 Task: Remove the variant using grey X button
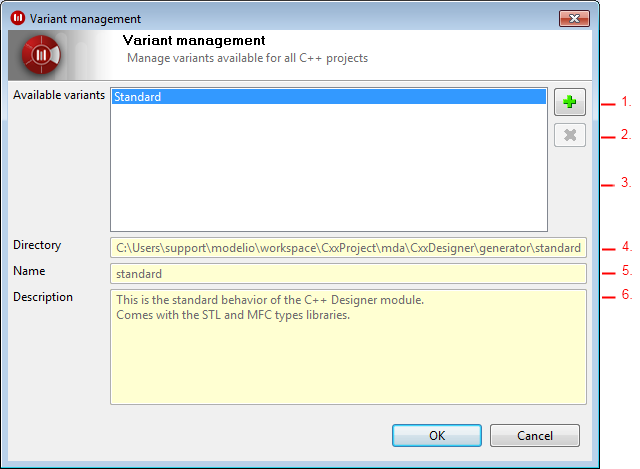point(570,135)
